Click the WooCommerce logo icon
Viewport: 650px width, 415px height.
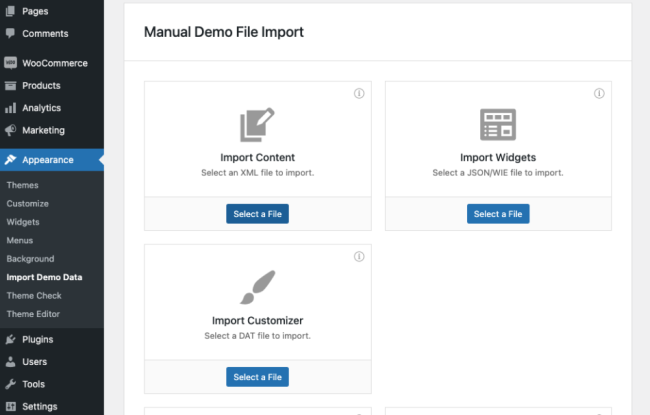pos(10,63)
